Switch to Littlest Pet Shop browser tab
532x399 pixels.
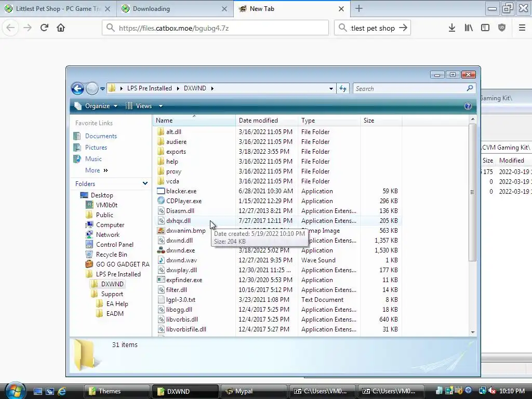point(58,9)
